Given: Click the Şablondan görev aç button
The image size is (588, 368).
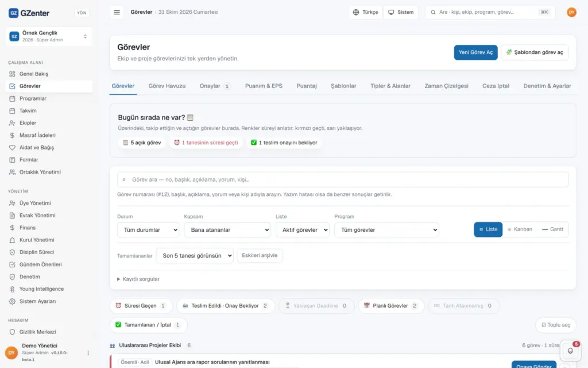Looking at the screenshot, I should click(535, 52).
